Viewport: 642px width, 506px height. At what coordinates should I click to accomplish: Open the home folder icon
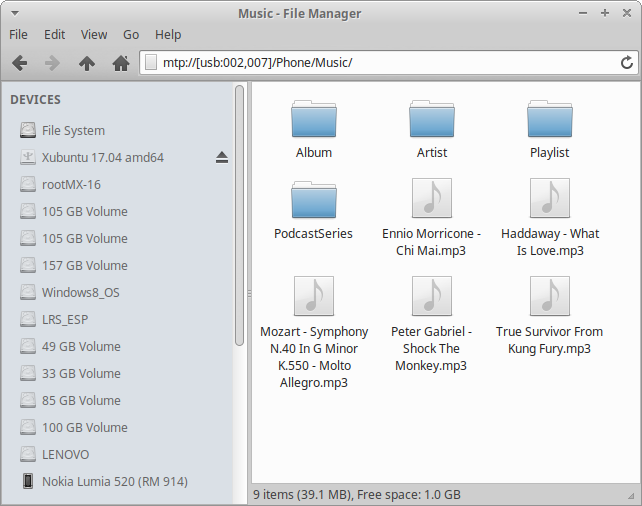(121, 63)
